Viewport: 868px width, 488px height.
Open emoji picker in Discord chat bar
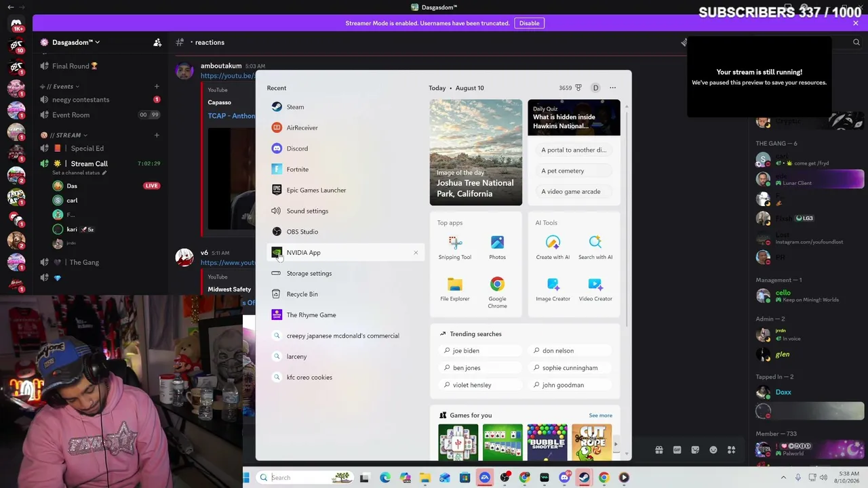(x=713, y=450)
